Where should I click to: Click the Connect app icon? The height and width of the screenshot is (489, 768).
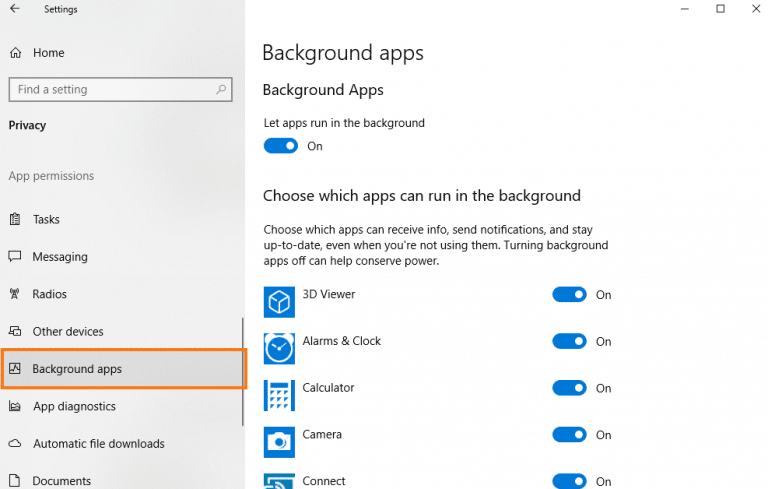coord(279,481)
